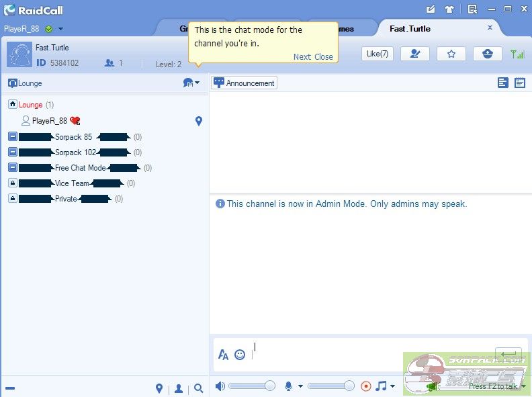Click the user icon in bottom toolbar
532x397 pixels.
[179, 388]
